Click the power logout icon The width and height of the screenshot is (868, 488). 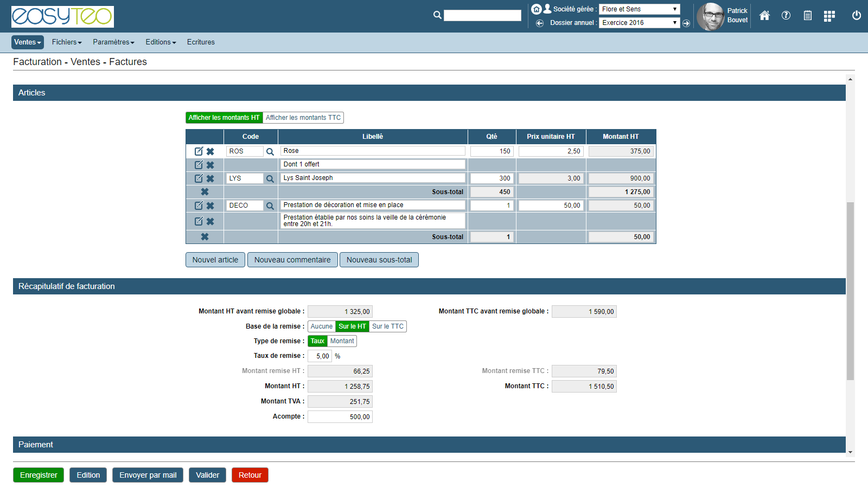click(856, 16)
